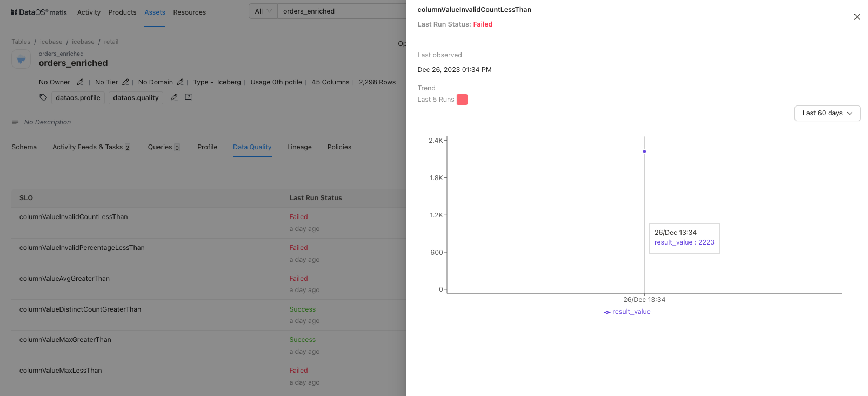
Task: Click the red Last 5 Runs swatch
Action: 462,100
